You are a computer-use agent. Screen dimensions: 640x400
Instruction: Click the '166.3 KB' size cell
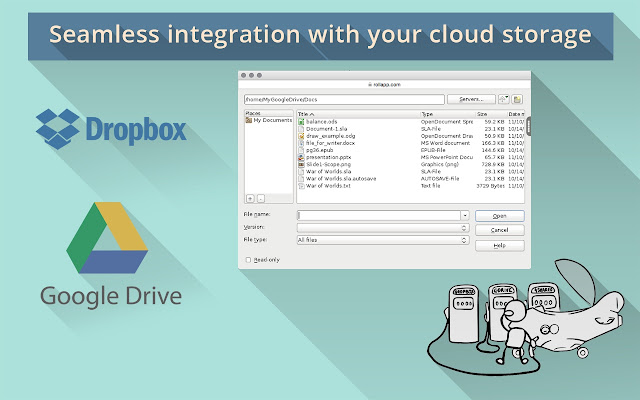tap(493, 143)
